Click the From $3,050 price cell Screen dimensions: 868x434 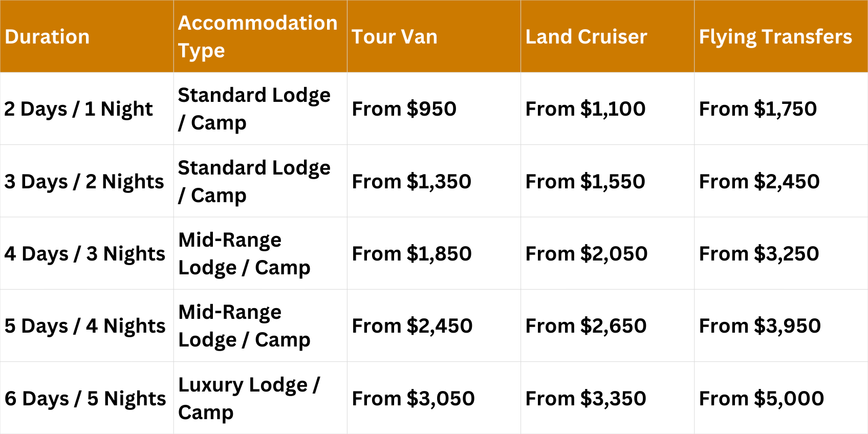click(x=413, y=399)
